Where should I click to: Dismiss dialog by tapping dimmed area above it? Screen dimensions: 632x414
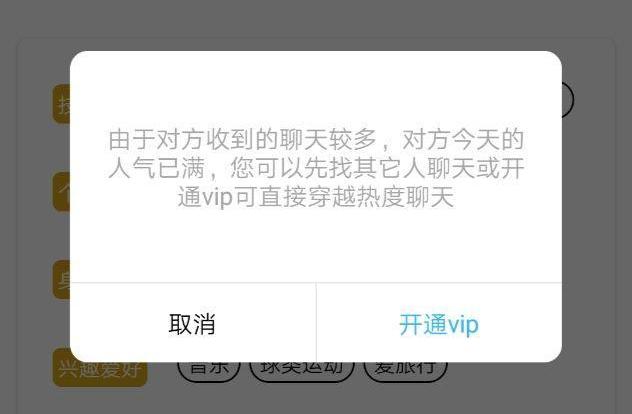click(316, 20)
